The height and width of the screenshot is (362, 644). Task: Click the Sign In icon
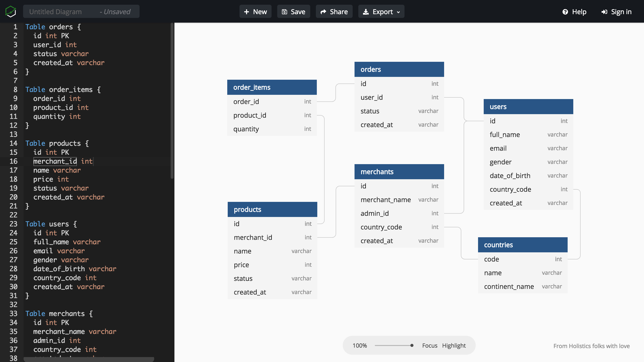pos(604,12)
